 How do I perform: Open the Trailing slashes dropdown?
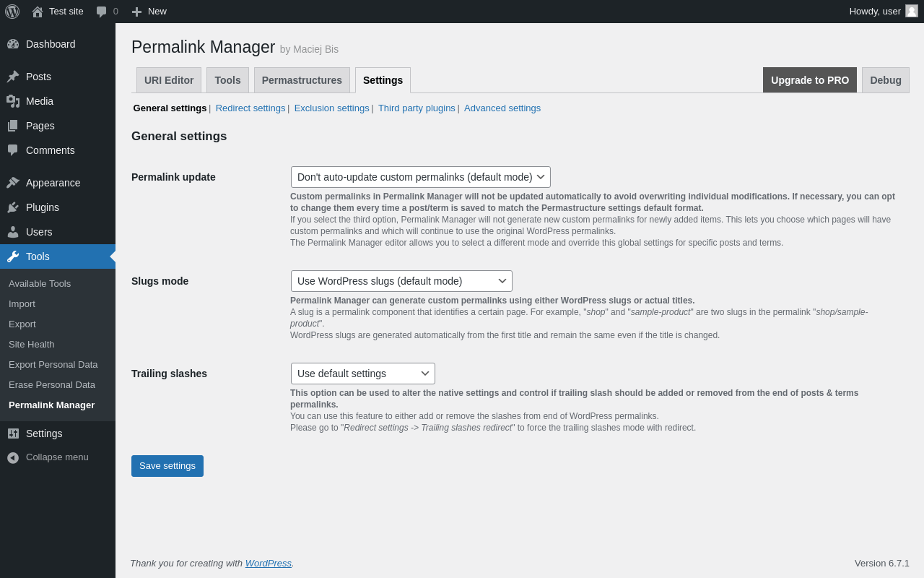(362, 374)
